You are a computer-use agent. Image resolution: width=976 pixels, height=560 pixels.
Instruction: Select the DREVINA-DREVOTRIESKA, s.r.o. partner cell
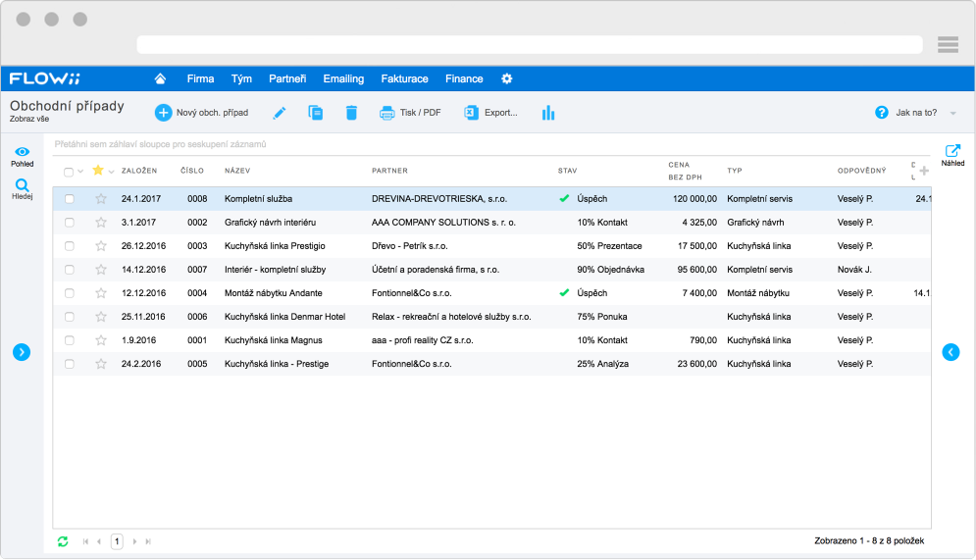coord(439,198)
